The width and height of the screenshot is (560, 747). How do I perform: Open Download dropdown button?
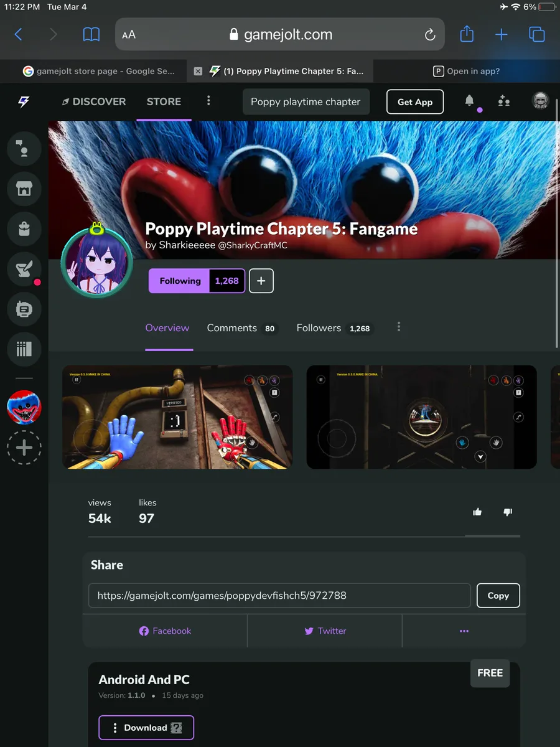[x=146, y=728]
